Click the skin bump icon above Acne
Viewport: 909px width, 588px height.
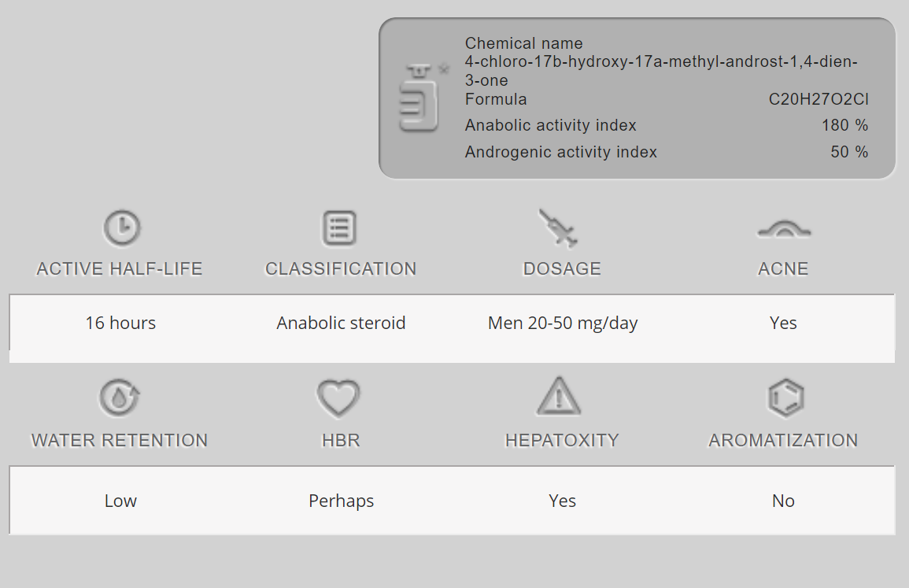click(x=783, y=230)
